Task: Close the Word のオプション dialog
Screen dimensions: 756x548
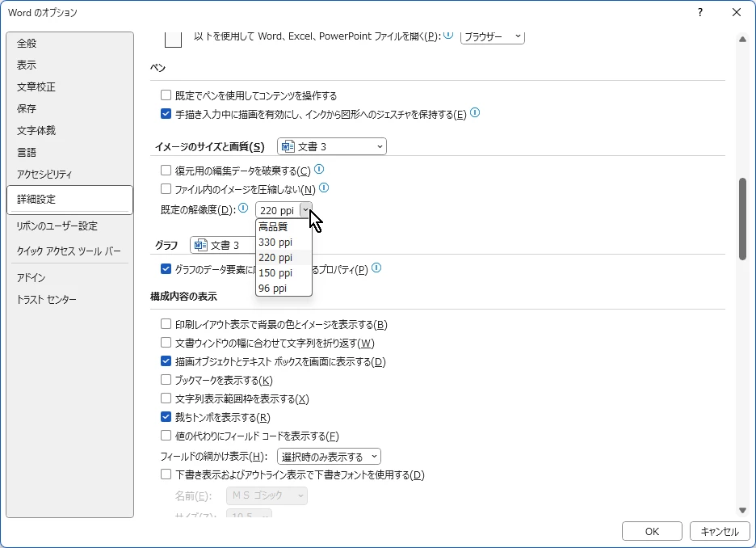Action: [737, 13]
